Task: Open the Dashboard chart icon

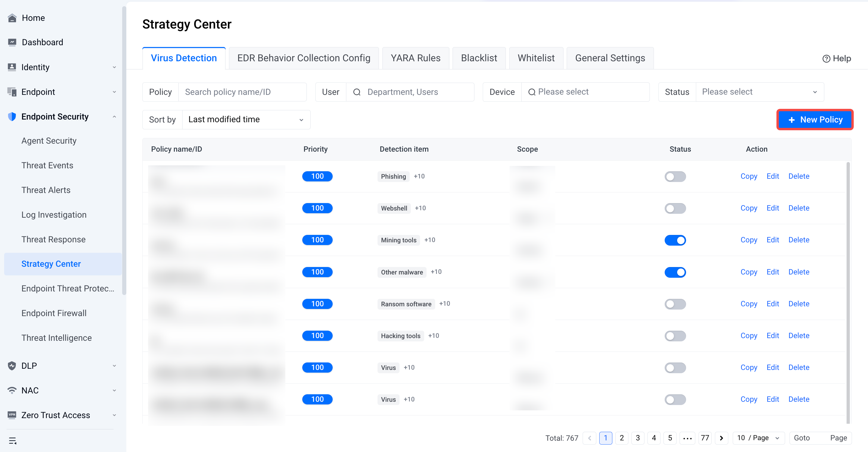Action: (x=12, y=42)
